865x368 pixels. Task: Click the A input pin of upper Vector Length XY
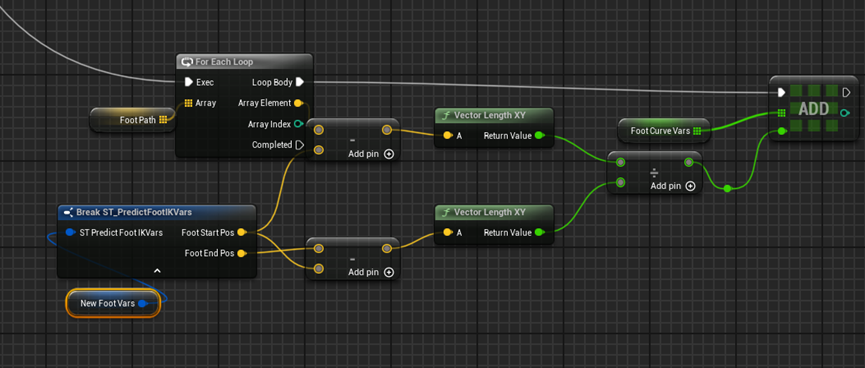click(x=448, y=136)
